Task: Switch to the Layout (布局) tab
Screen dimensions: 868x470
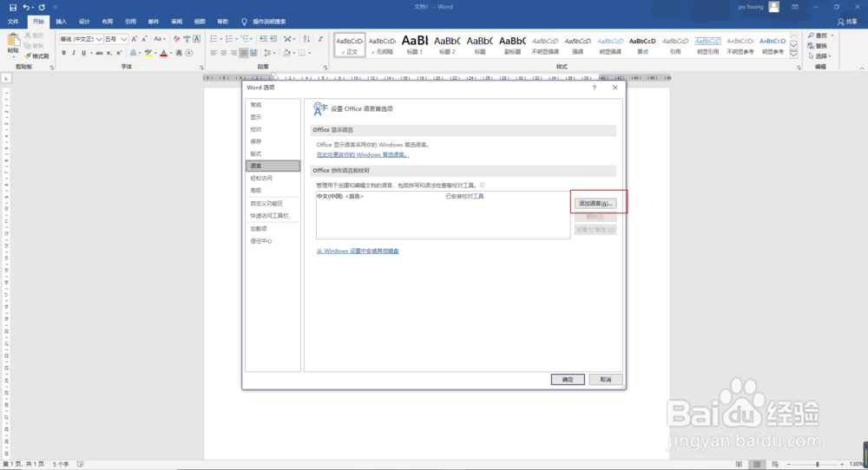Action: click(x=108, y=22)
